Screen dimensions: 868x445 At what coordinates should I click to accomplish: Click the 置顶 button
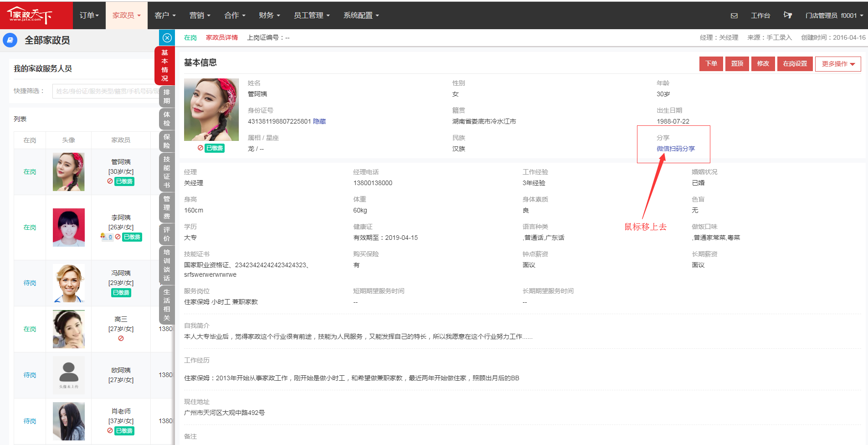click(x=737, y=64)
